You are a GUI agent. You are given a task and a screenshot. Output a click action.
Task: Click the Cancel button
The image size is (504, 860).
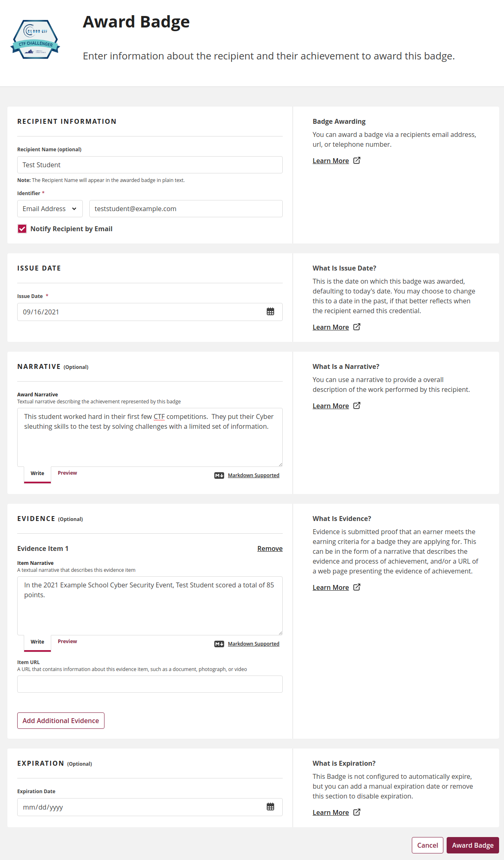[427, 845]
